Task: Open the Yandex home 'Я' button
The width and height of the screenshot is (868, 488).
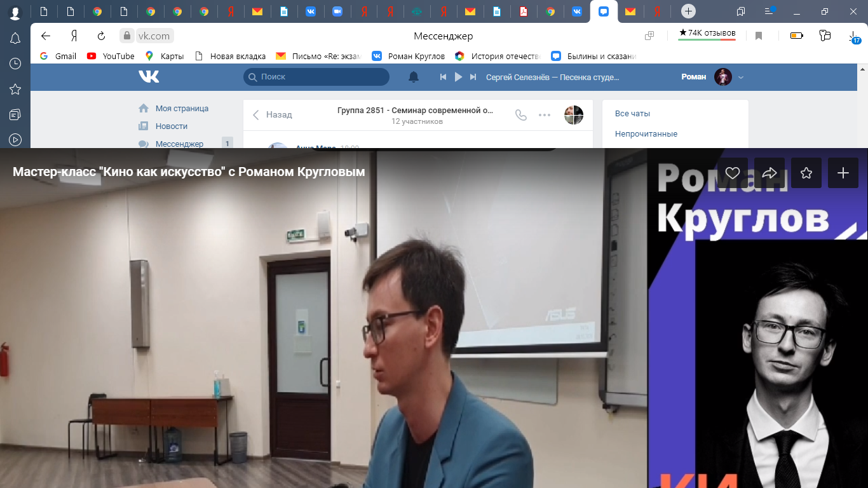Action: click(x=74, y=36)
